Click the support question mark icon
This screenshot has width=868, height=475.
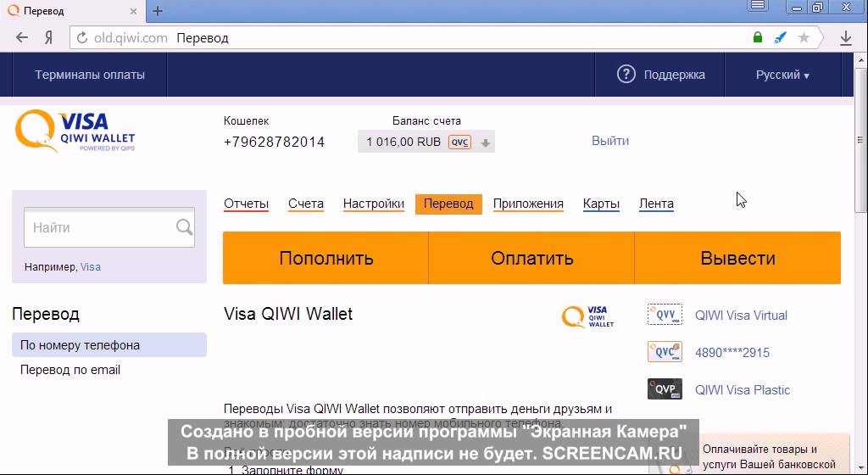(626, 74)
